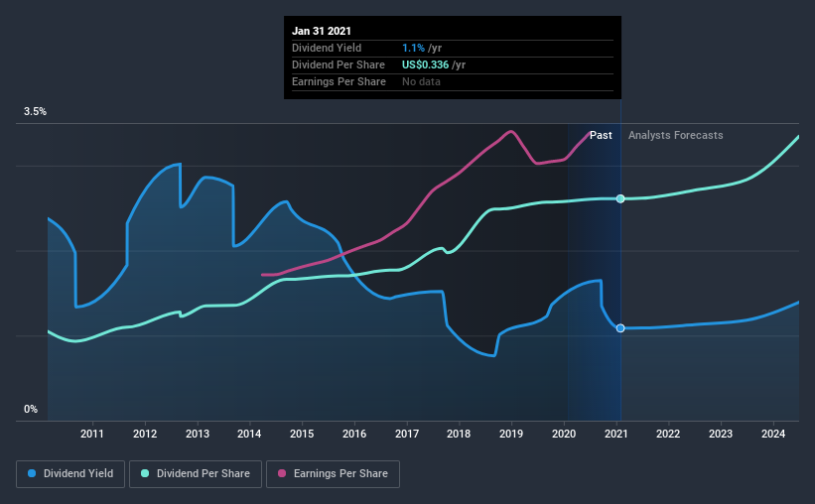Click the 0% y-axis label

(31, 410)
